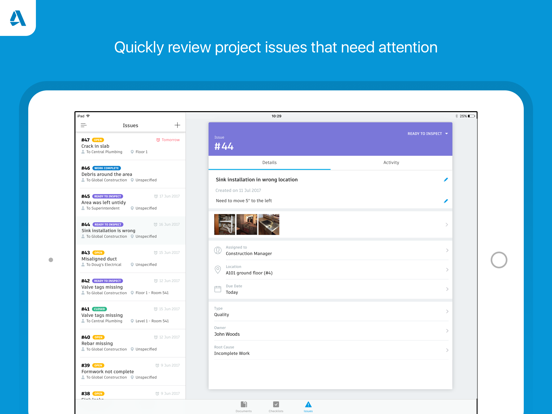The width and height of the screenshot is (552, 414).
Task: Switch to the Details tab
Action: point(269,163)
